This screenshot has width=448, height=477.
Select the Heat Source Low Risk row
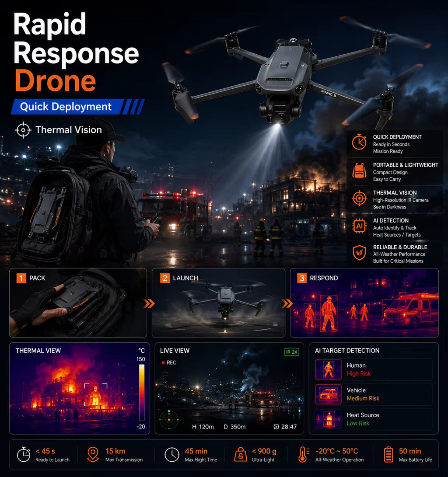(374, 419)
